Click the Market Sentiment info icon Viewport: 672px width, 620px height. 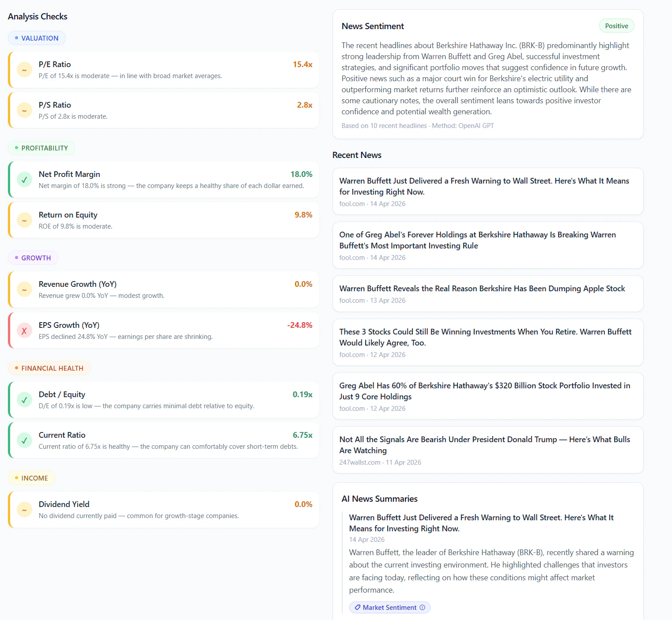pyautogui.click(x=423, y=608)
